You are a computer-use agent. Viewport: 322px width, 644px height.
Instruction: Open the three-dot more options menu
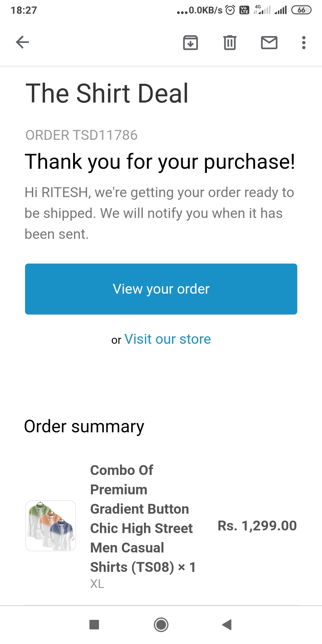click(304, 42)
